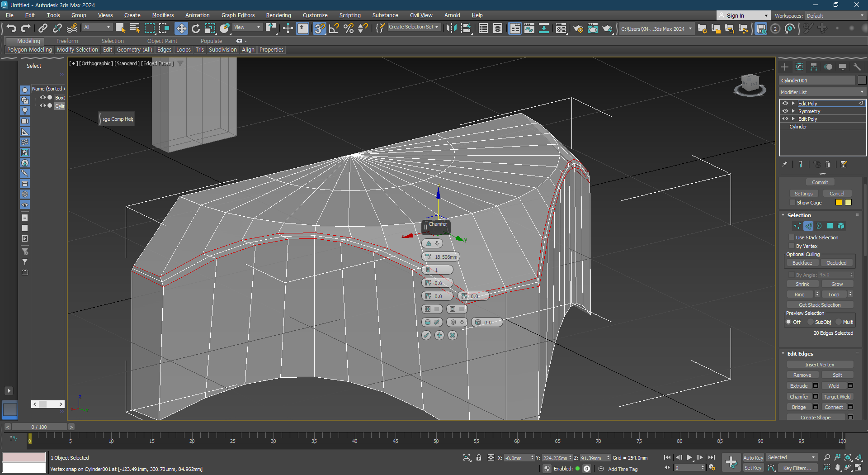Select Polygon sub-object level icon
Image resolution: width=868 pixels, height=475 pixels.
[830, 226]
